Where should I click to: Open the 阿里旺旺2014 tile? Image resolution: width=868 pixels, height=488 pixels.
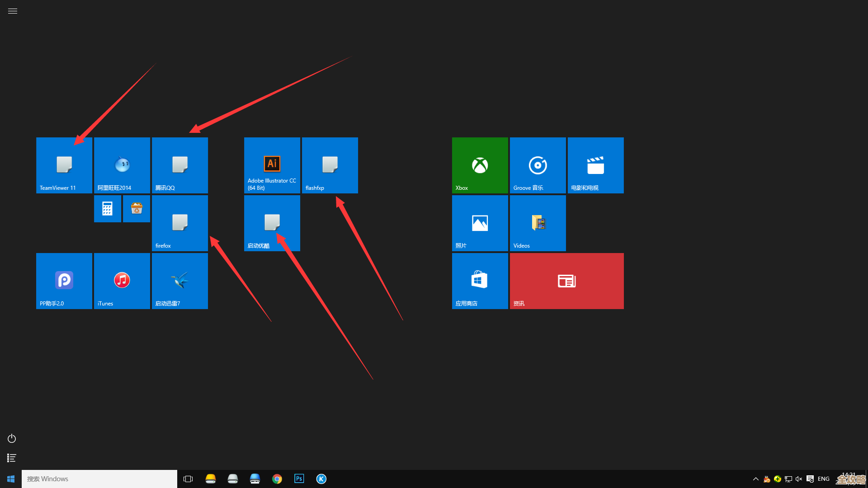(122, 165)
